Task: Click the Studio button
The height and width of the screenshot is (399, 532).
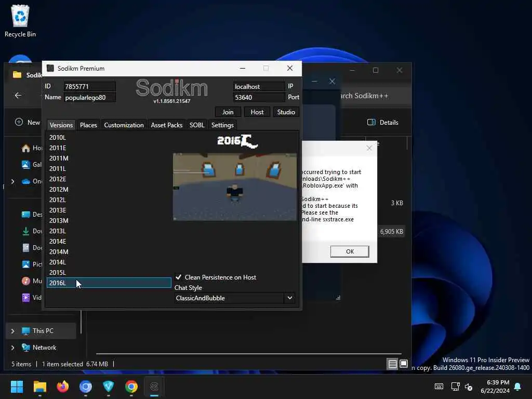Action: coord(286,112)
